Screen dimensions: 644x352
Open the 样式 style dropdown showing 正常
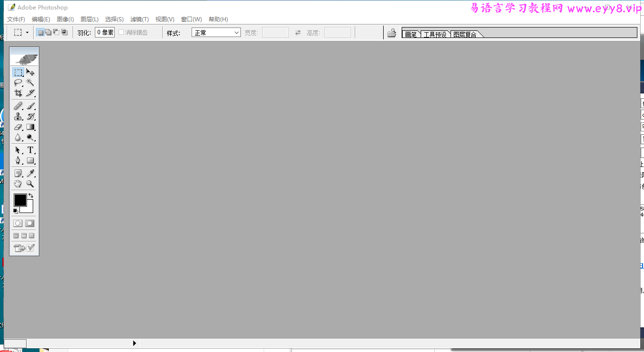coord(216,32)
